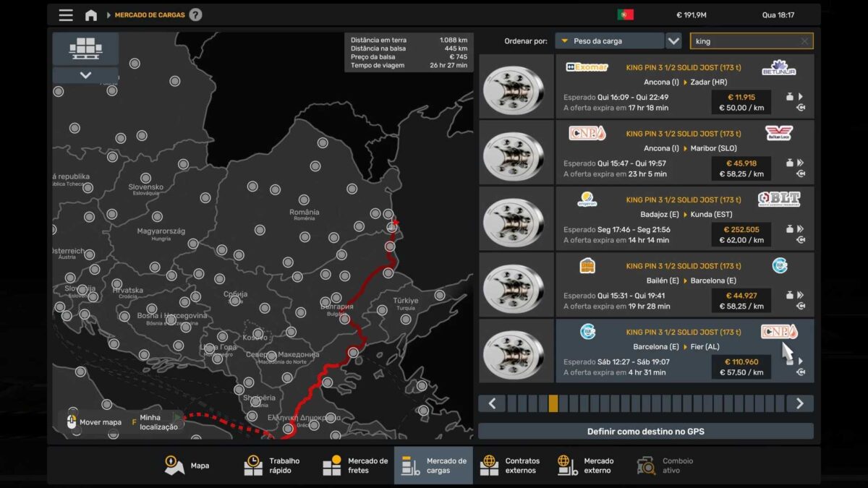This screenshot has width=868, height=488.
Task: Expand the panel below cargo filter
Action: pos(85,75)
